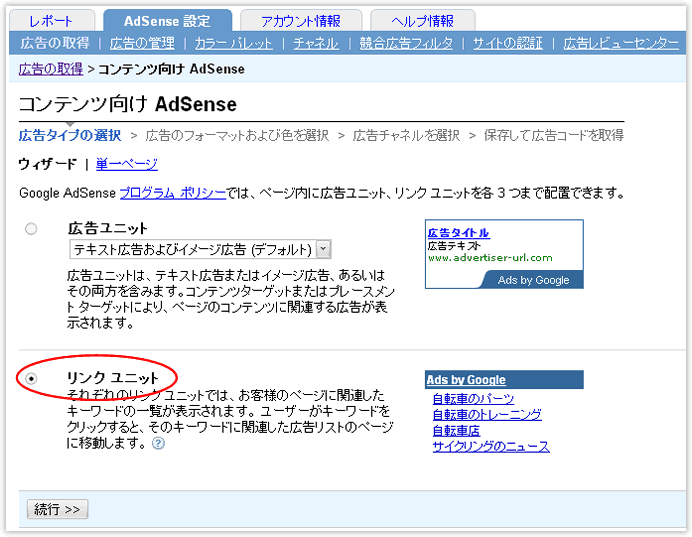
Task: Open the 広告の管理 submenu link
Action: click(142, 43)
